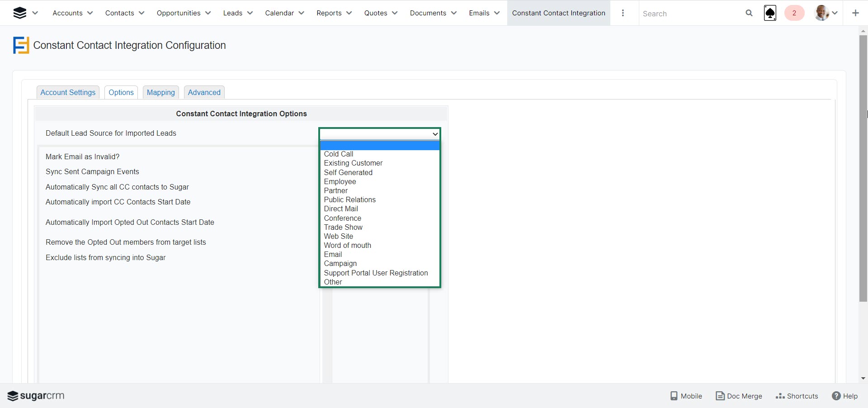The width and height of the screenshot is (868, 408).
Task: Choose Self Generated as lead source
Action: click(380, 172)
